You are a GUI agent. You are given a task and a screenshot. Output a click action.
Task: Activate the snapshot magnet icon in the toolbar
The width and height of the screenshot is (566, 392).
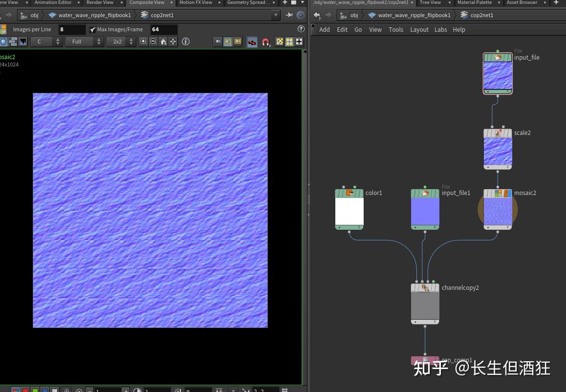pyautogui.click(x=265, y=42)
